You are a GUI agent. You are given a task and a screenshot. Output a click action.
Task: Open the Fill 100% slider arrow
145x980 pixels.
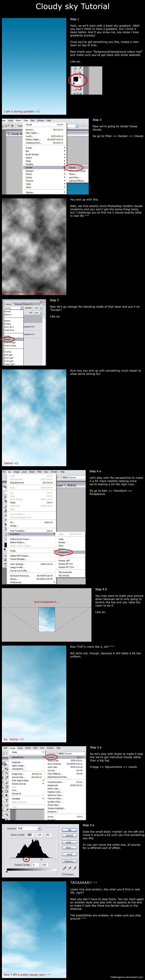(41, 313)
